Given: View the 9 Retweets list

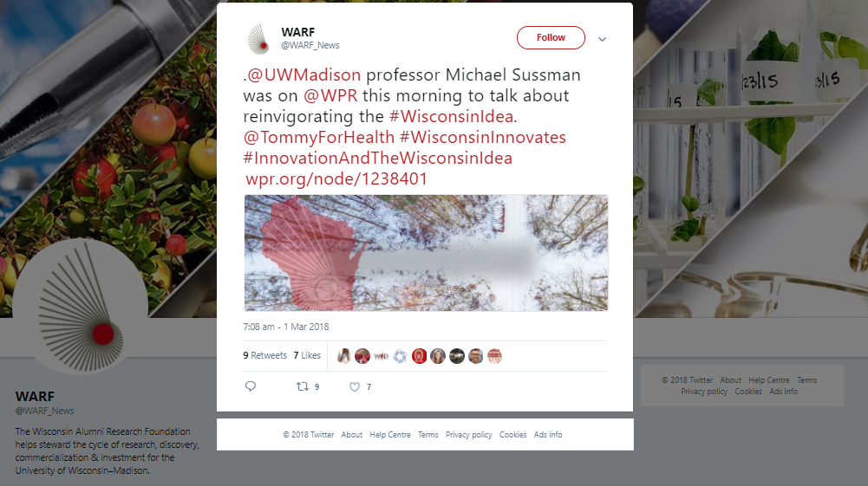Looking at the screenshot, I should [264, 355].
